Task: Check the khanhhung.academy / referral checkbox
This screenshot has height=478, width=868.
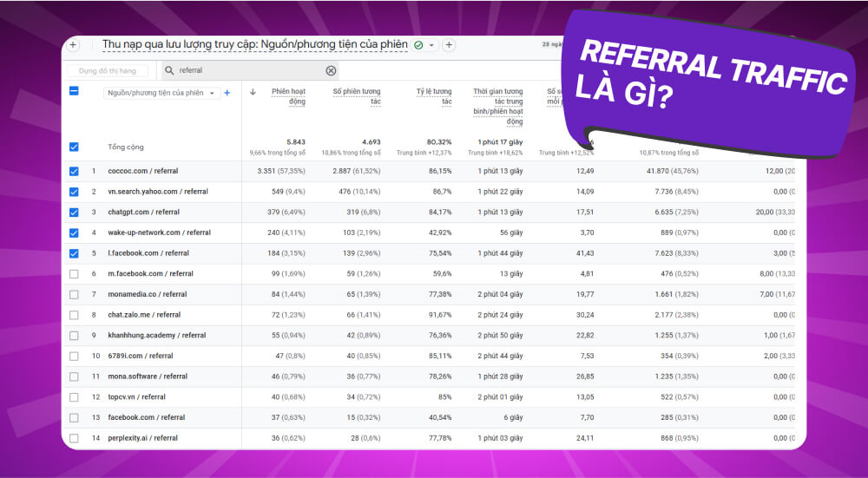Action: point(74,335)
